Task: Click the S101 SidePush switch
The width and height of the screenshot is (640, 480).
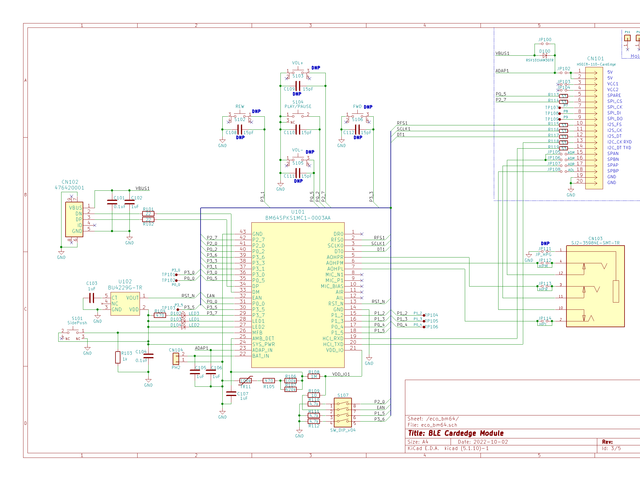Action: coord(73,334)
